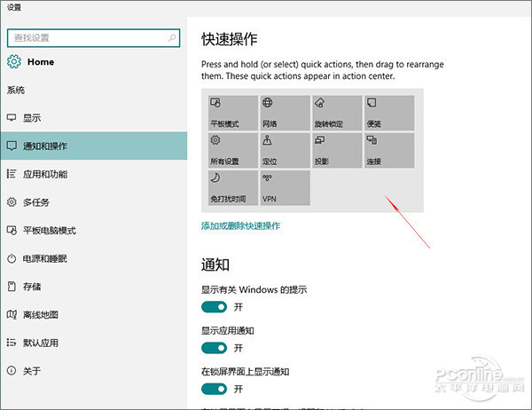This screenshot has width=532, height=410.
Task: Click the 通知和操作 speech bubble icon
Action: [12, 146]
